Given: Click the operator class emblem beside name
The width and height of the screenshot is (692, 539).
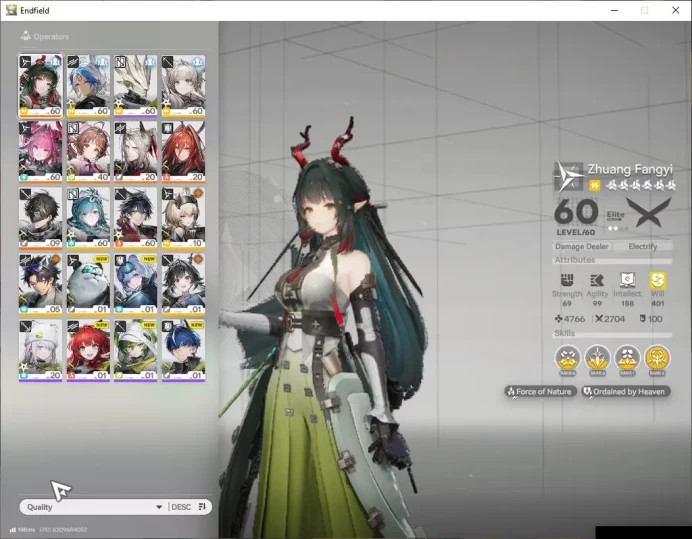Looking at the screenshot, I should (x=568, y=177).
